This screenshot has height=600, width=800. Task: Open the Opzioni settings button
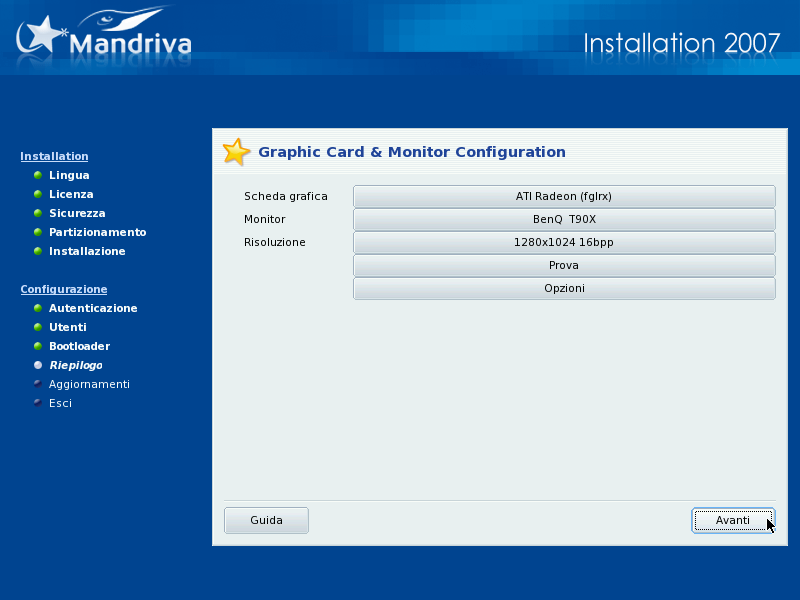coord(564,288)
